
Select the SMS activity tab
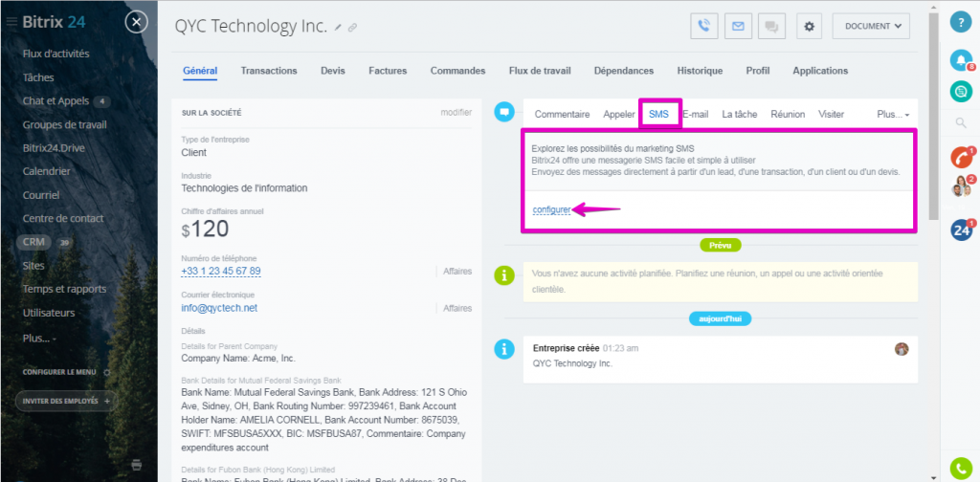658,114
